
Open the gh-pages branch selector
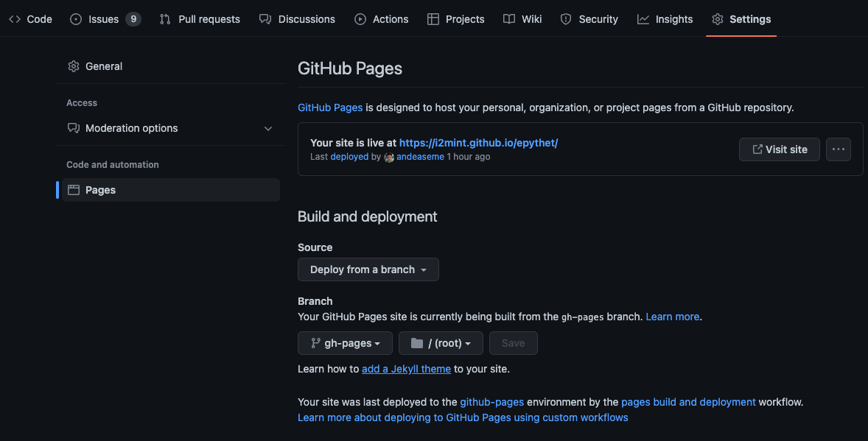pos(345,343)
